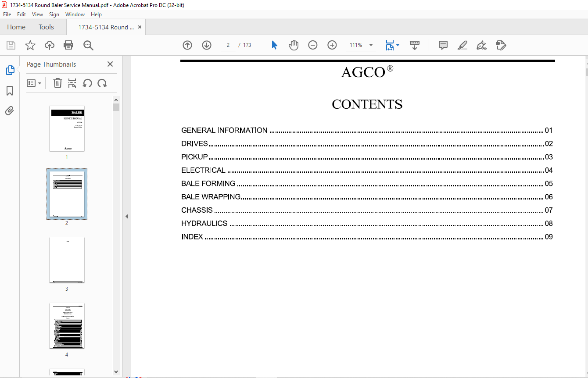This screenshot has width=588, height=378.
Task: Open the Bookmarks panel icon
Action: (10, 91)
